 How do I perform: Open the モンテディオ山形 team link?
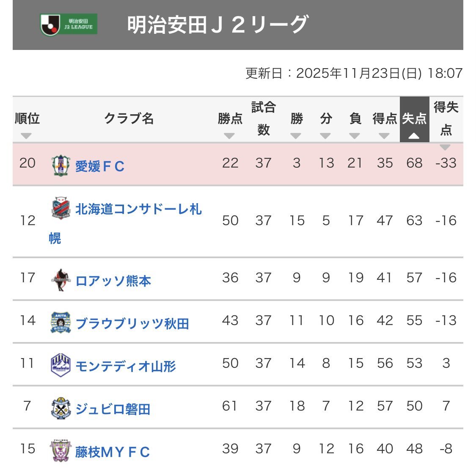pos(126,366)
